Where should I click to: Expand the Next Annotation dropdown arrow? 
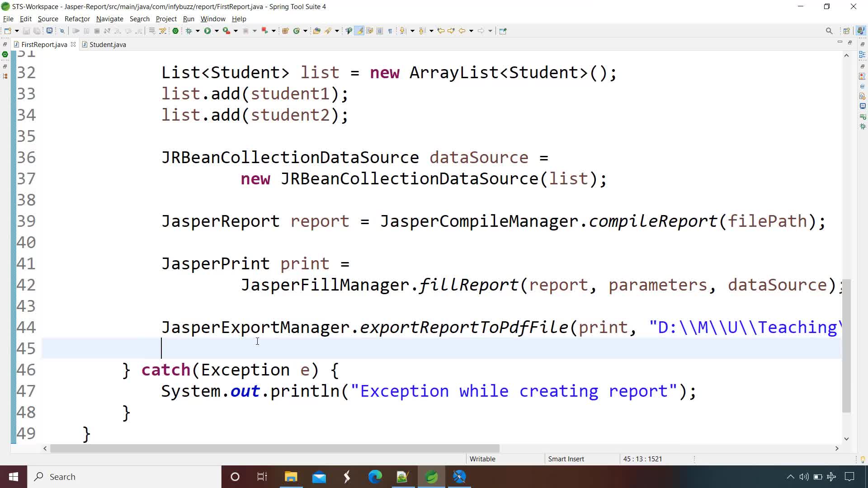pos(412,31)
